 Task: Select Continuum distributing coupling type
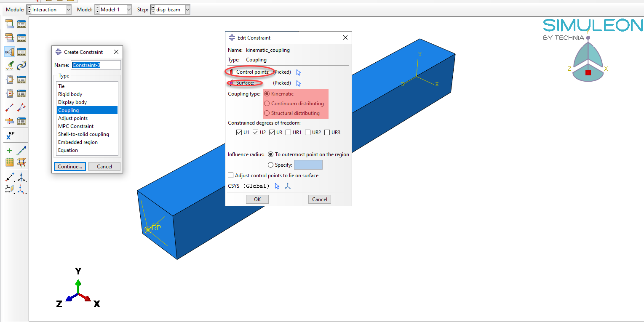point(267,103)
